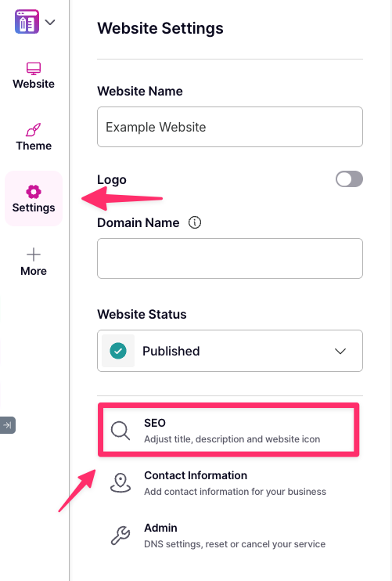Open the Website monitor icon

point(34,68)
